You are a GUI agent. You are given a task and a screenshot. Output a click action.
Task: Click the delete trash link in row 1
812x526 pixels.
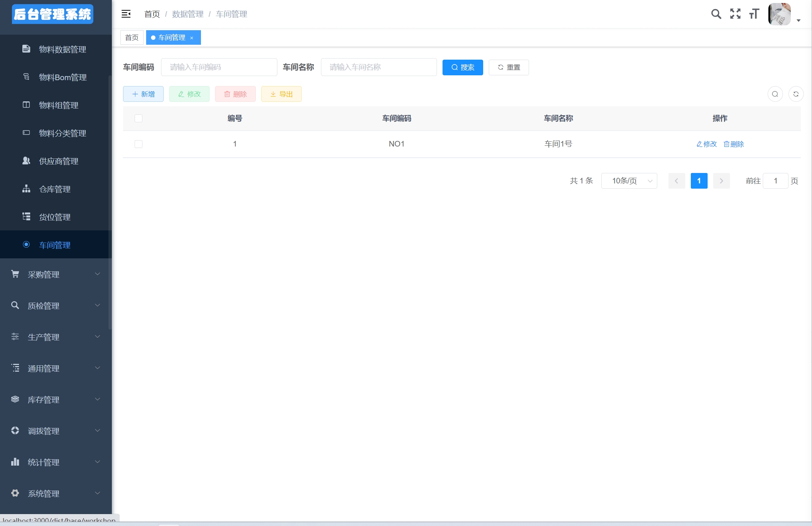[x=733, y=144]
